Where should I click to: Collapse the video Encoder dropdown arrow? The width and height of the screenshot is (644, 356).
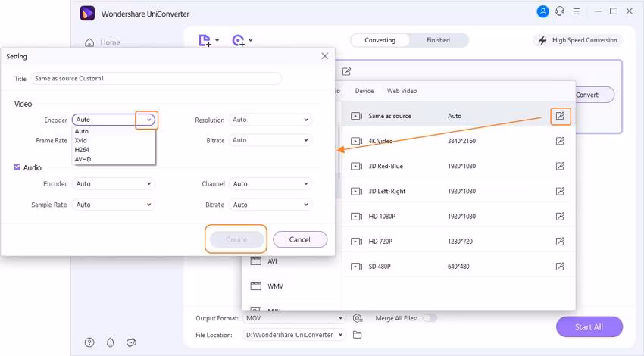click(x=149, y=120)
